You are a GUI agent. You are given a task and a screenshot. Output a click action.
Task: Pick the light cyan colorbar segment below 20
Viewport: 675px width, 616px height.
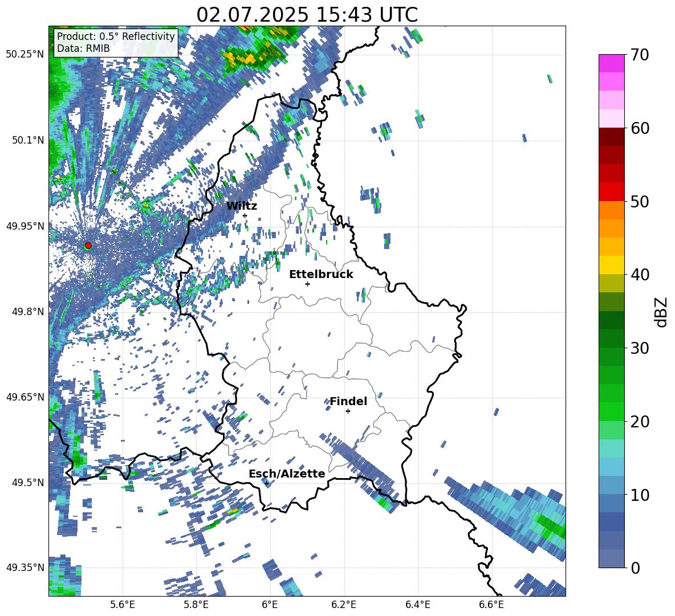611,448
